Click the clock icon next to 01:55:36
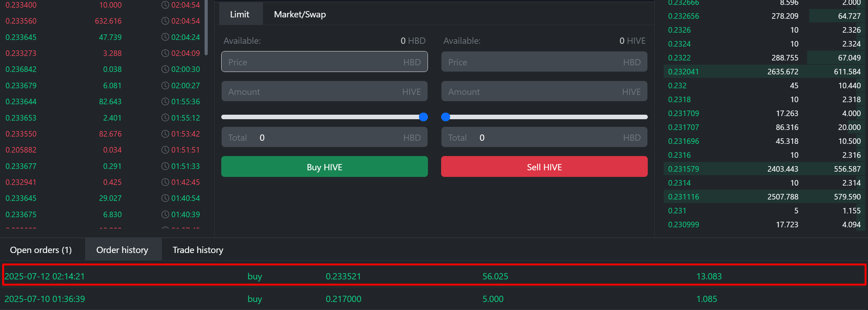 click(x=165, y=101)
